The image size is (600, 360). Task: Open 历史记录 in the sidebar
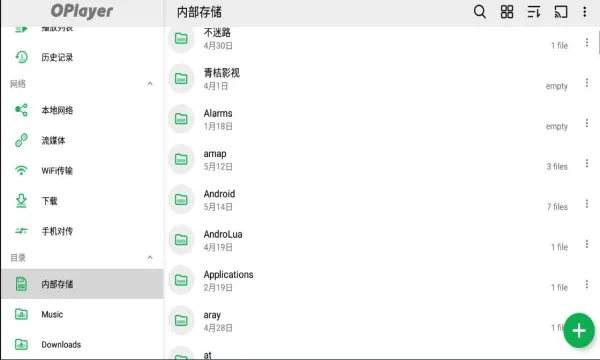point(82,57)
